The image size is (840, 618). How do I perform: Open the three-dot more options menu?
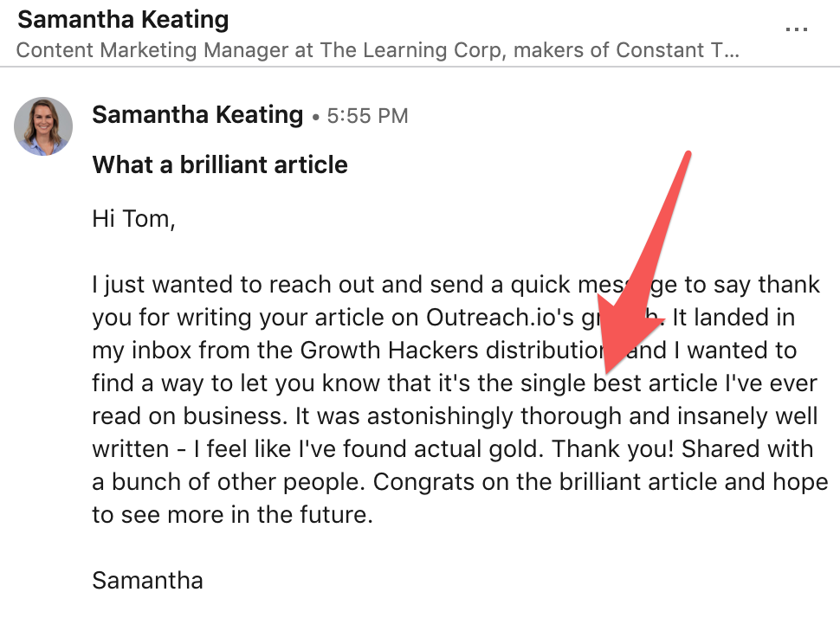pos(796,29)
